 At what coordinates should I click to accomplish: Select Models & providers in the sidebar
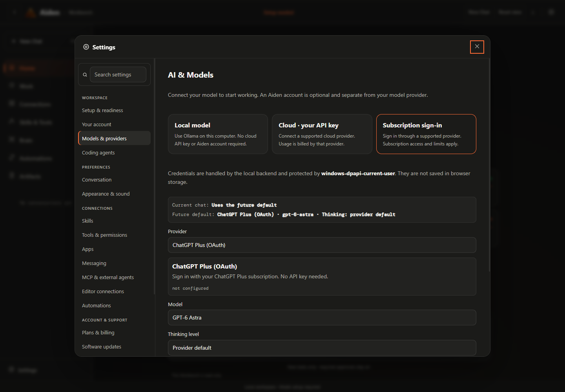[115, 138]
